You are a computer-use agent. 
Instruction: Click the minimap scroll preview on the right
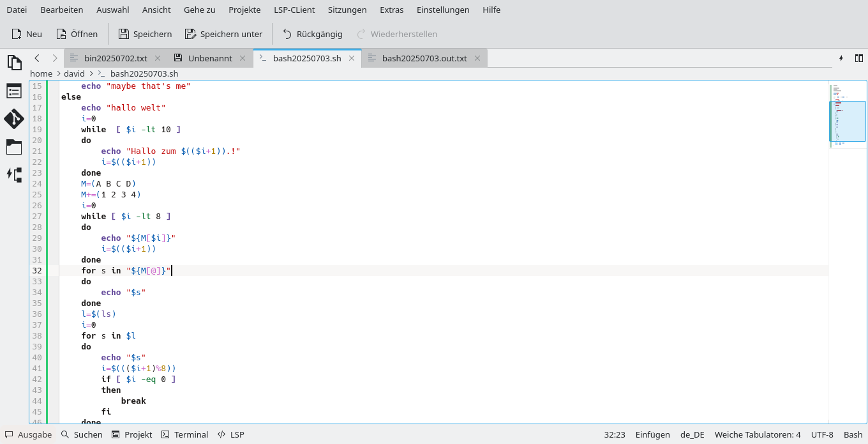coord(848,121)
